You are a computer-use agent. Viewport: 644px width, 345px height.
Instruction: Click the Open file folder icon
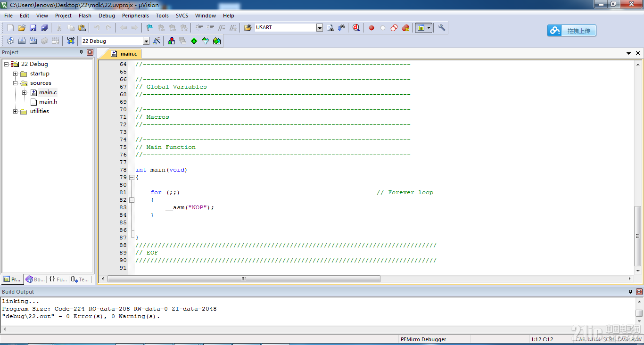(22, 28)
